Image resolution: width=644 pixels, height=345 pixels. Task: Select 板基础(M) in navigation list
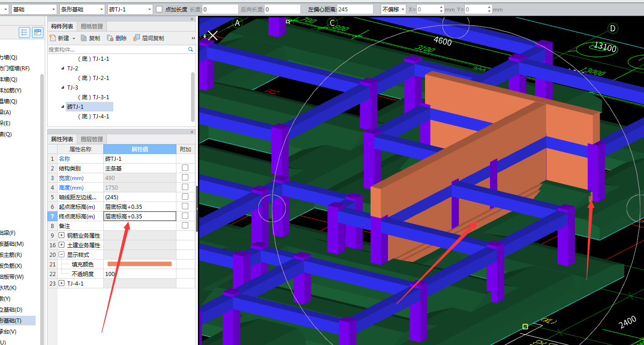[11, 244]
